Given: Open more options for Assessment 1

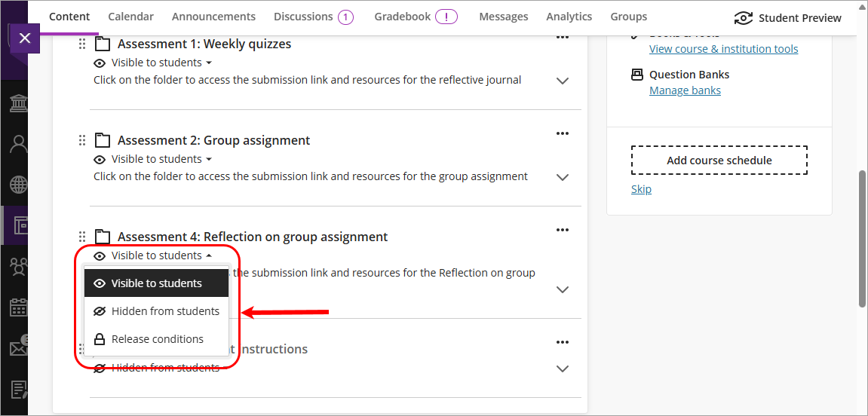Looking at the screenshot, I should click(563, 36).
